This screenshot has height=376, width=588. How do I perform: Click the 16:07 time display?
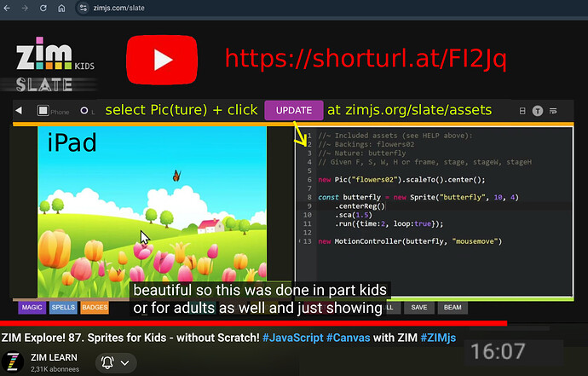click(x=498, y=351)
